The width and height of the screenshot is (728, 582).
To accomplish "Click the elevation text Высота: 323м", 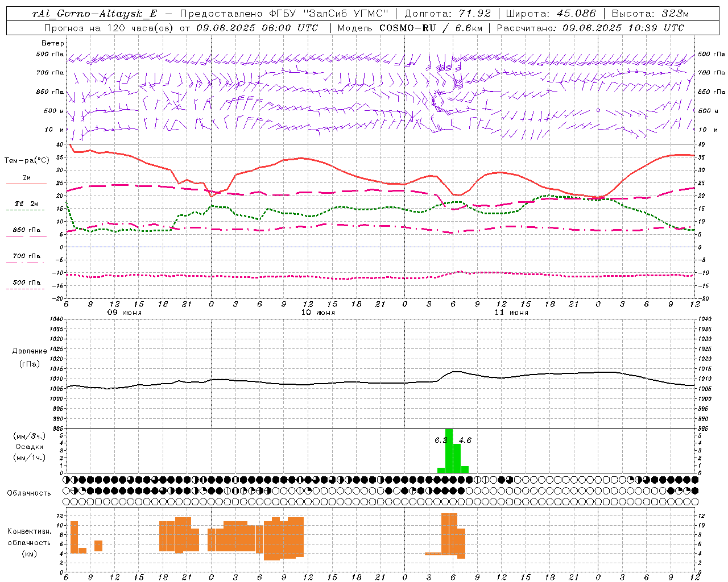I will pyautogui.click(x=650, y=14).
